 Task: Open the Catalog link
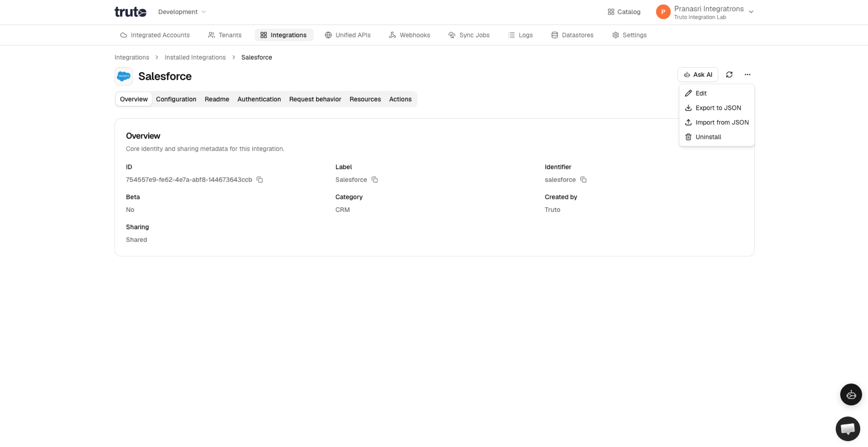pos(624,12)
